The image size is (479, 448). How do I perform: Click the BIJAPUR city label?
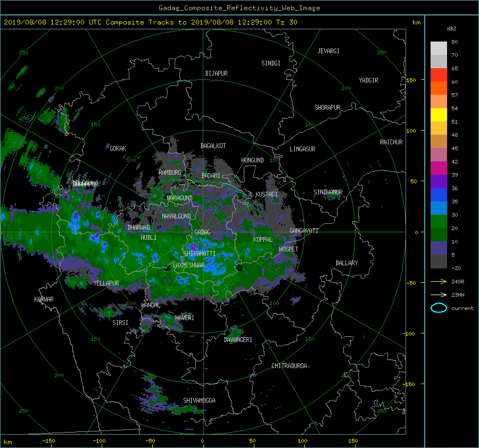216,74
